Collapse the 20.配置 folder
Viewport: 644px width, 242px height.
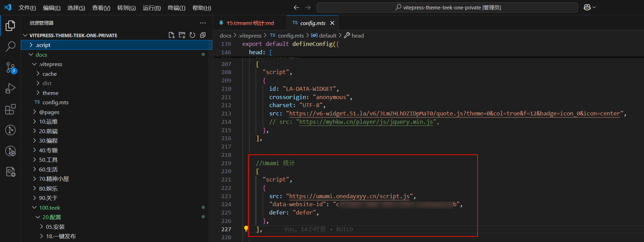click(116, 217)
